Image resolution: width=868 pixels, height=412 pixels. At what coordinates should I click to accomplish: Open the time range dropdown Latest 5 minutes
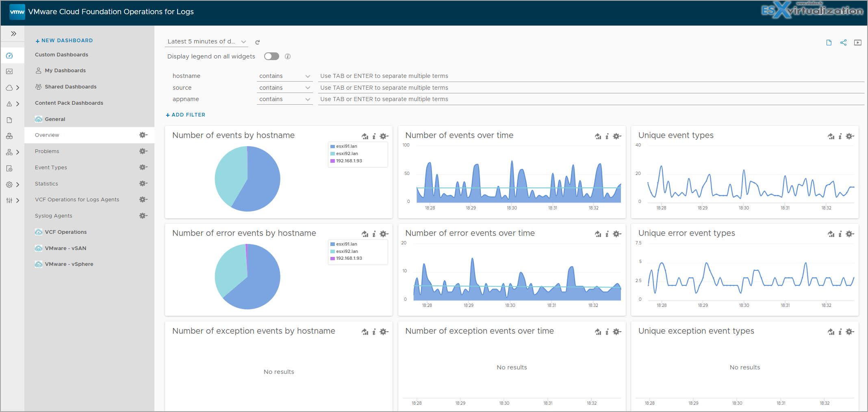207,41
